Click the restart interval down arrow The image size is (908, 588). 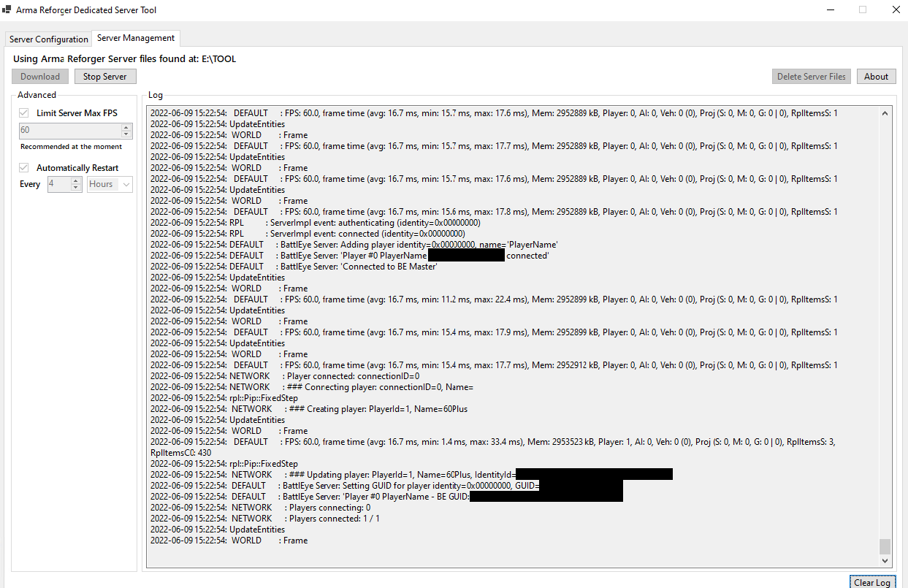click(x=75, y=188)
